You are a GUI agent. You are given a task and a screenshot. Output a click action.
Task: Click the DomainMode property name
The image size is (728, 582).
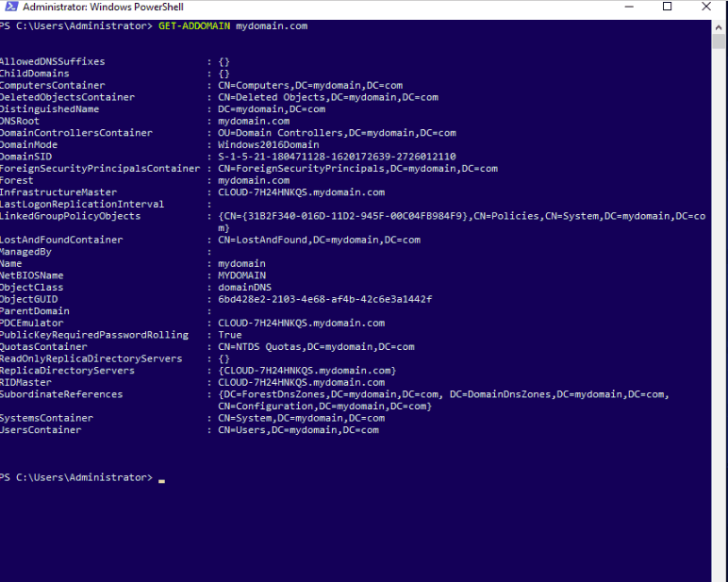pyautogui.click(x=29, y=145)
